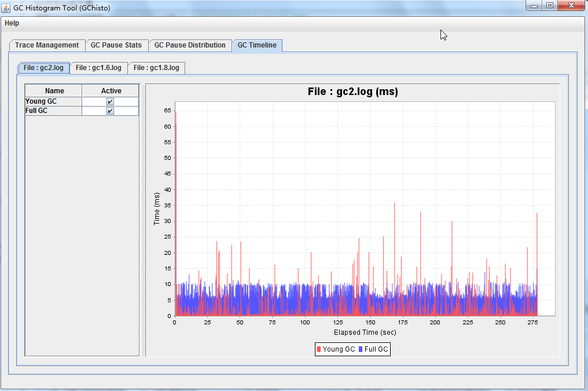Minimize the GChisto window
Screen dimensions: 588x391
pos(534,6)
